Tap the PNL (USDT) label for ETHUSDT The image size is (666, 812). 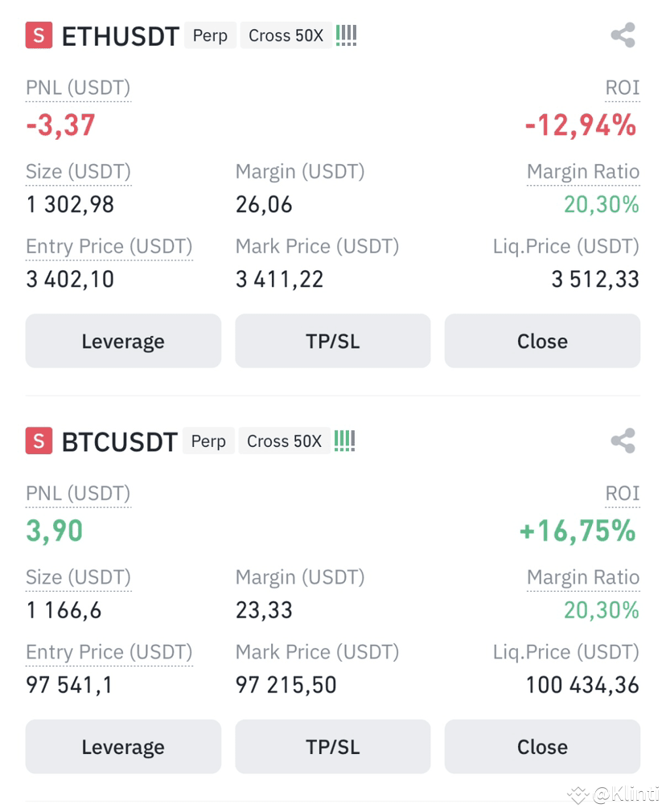pos(78,88)
